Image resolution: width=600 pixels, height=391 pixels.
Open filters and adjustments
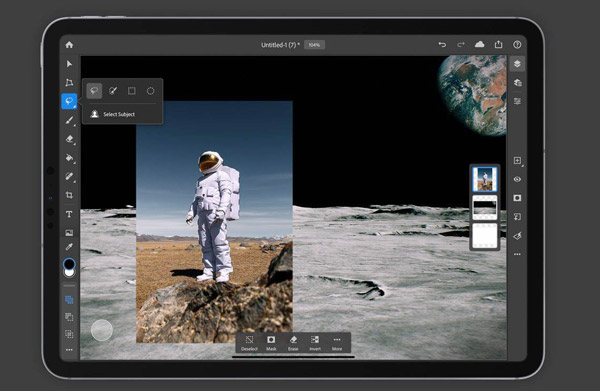tap(517, 236)
